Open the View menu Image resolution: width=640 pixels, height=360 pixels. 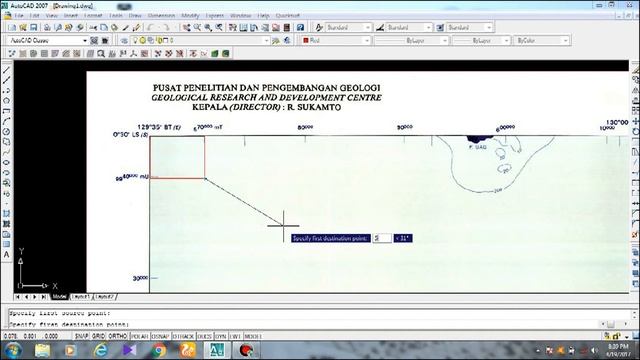[x=51, y=16]
